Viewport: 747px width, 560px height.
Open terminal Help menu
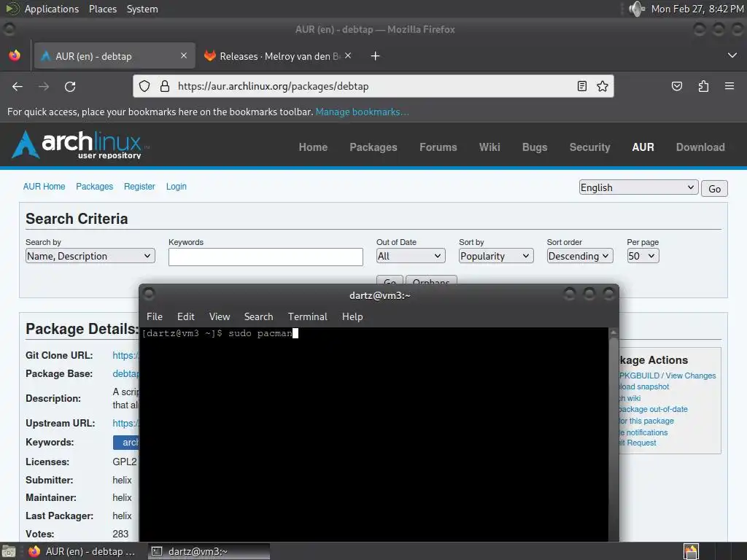pos(352,316)
